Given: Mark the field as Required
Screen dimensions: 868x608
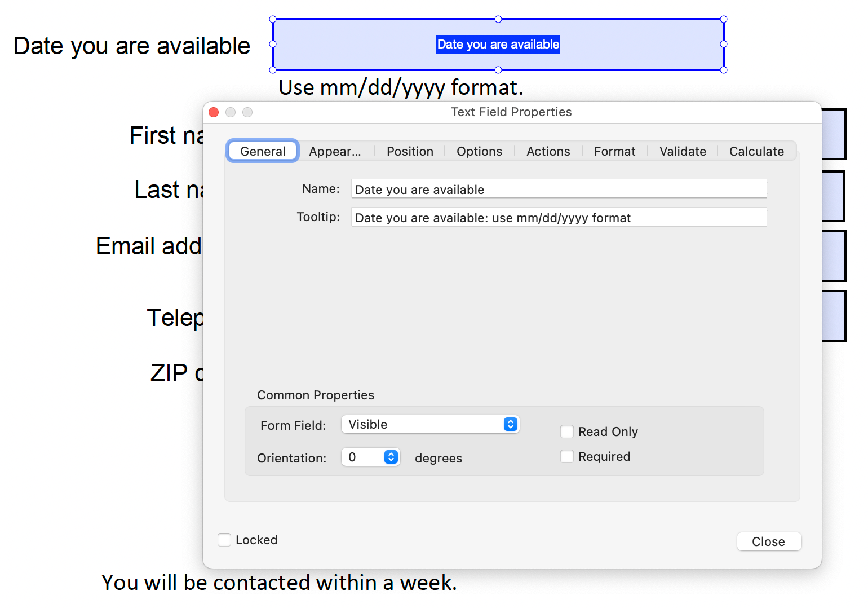Looking at the screenshot, I should 567,456.
